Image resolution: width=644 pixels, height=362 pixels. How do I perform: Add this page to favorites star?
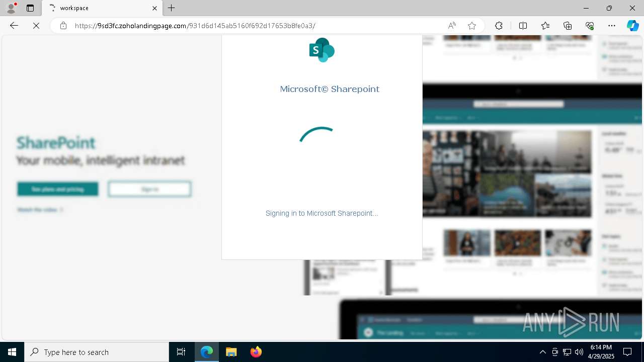tap(471, 26)
